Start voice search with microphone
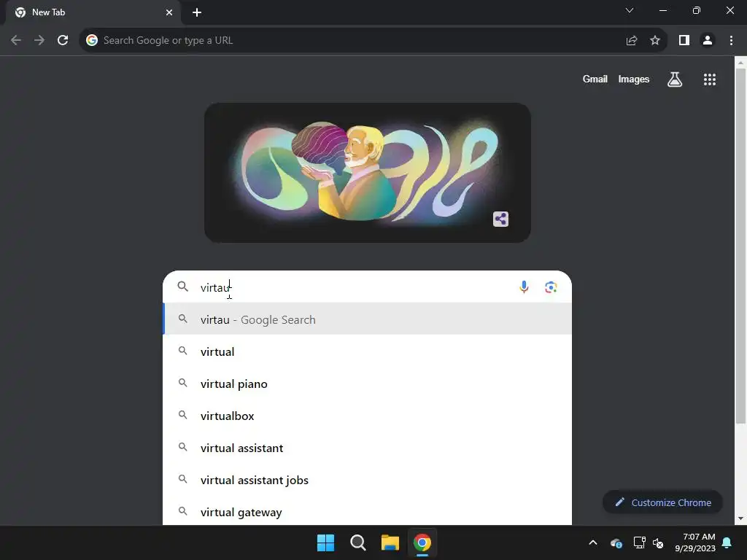 point(524,287)
